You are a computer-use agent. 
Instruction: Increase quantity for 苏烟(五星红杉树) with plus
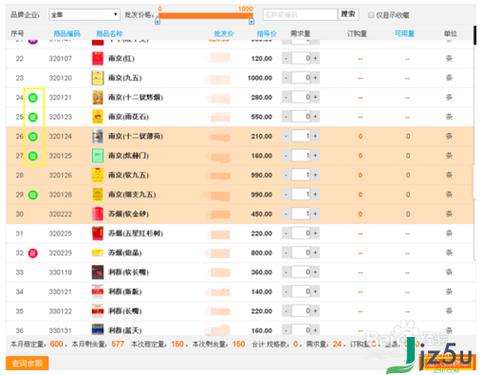[315, 233]
